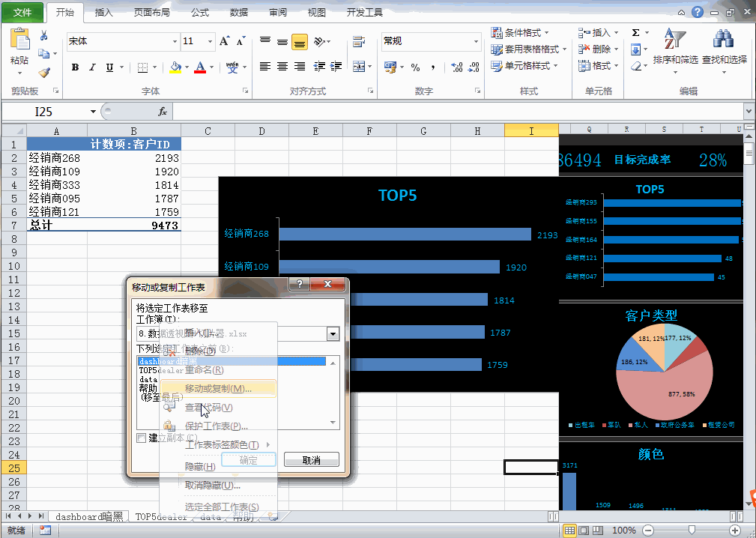756x538 pixels.
Task: Switch to the 插入 Insert ribbon tab
Action: tap(103, 13)
